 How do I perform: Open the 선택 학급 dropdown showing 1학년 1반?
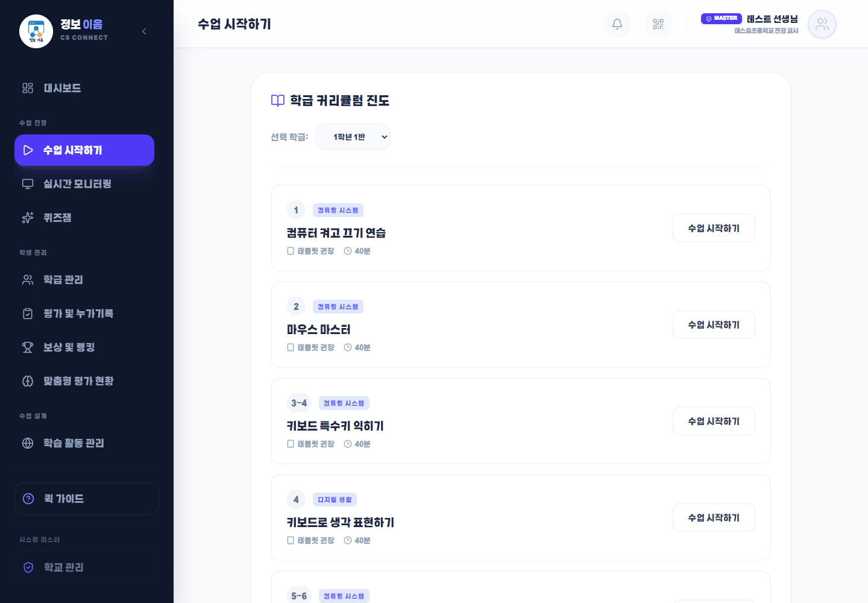point(353,137)
